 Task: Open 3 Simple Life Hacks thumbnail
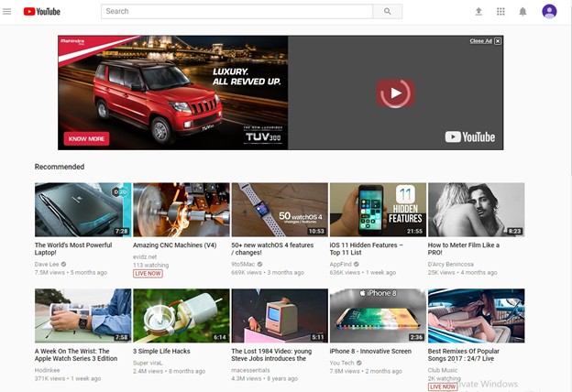point(181,316)
